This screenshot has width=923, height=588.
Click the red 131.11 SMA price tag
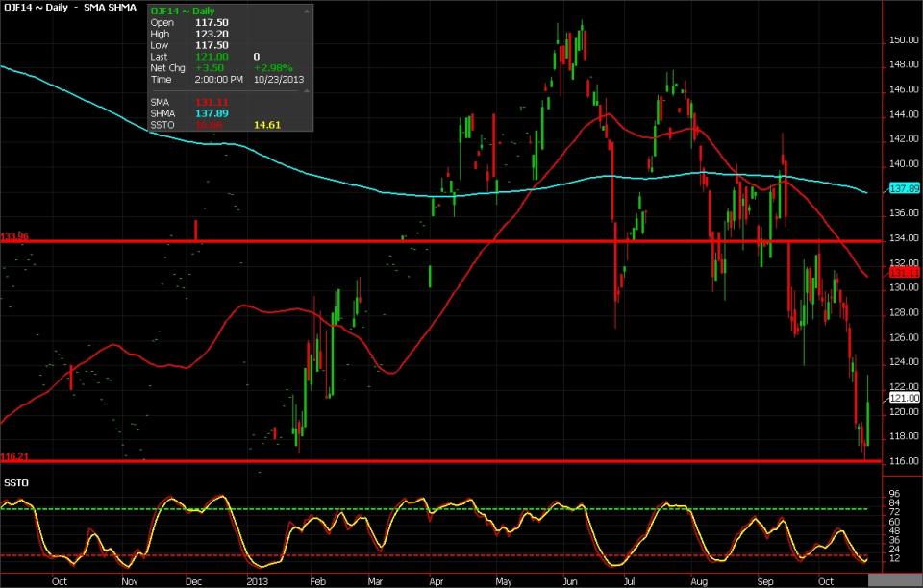[x=905, y=273]
